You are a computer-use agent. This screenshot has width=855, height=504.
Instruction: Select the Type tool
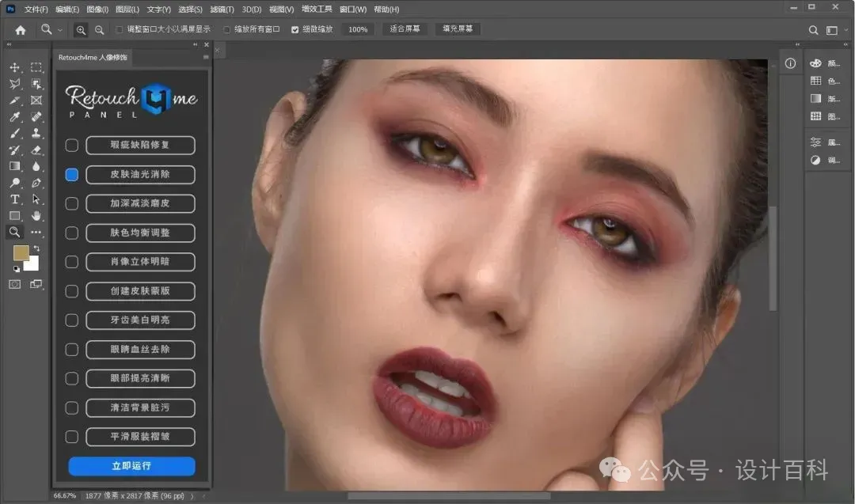15,199
